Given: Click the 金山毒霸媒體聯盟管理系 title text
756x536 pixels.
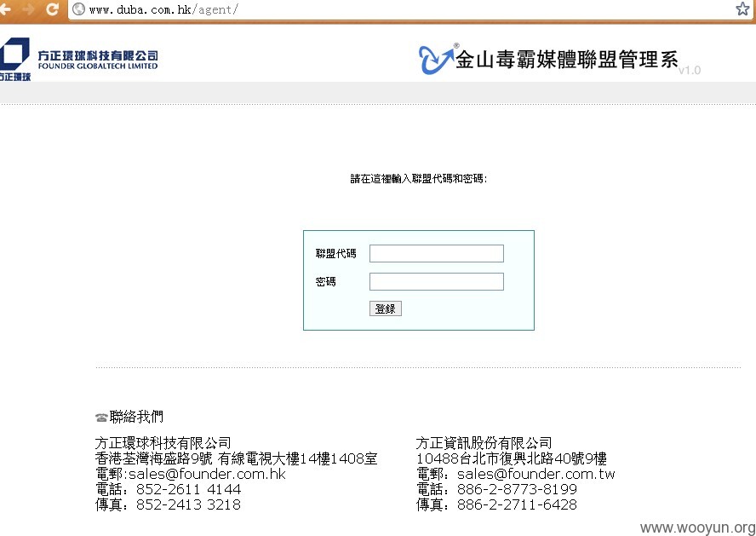Looking at the screenshot, I should point(567,60).
